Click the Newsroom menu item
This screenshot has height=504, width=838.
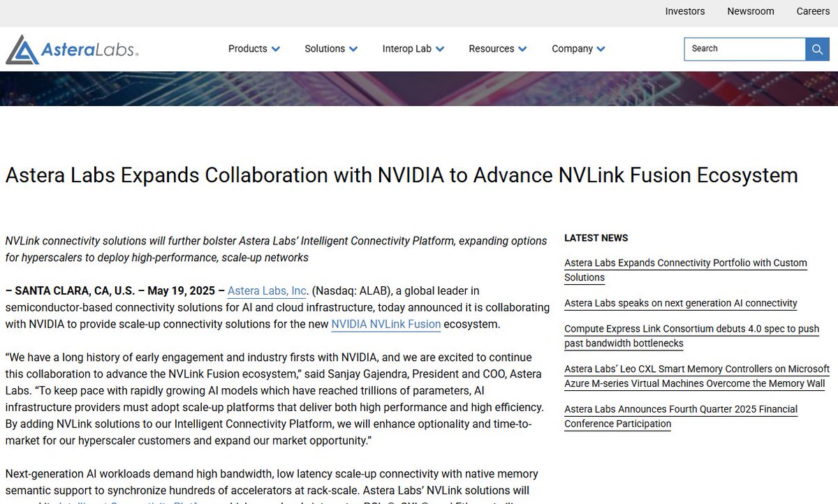[x=750, y=11]
